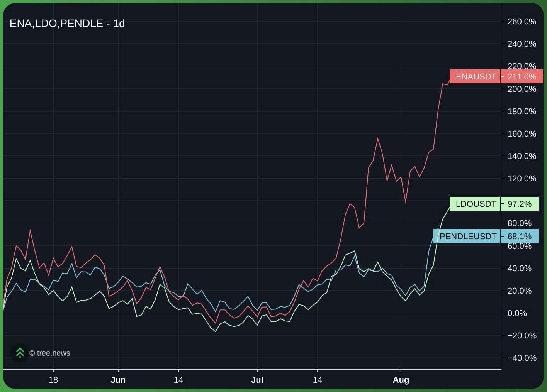The width and height of the screenshot is (547, 392).
Task: Click the 0.0% axis label
Action: pos(517,313)
